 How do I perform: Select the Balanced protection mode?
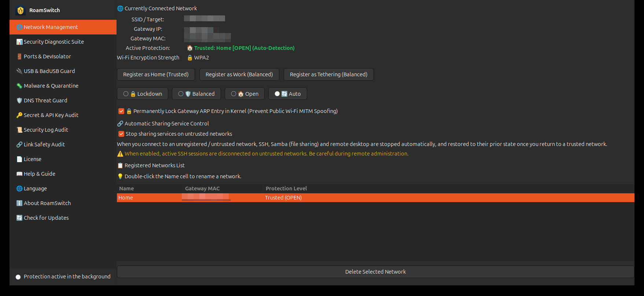click(196, 94)
